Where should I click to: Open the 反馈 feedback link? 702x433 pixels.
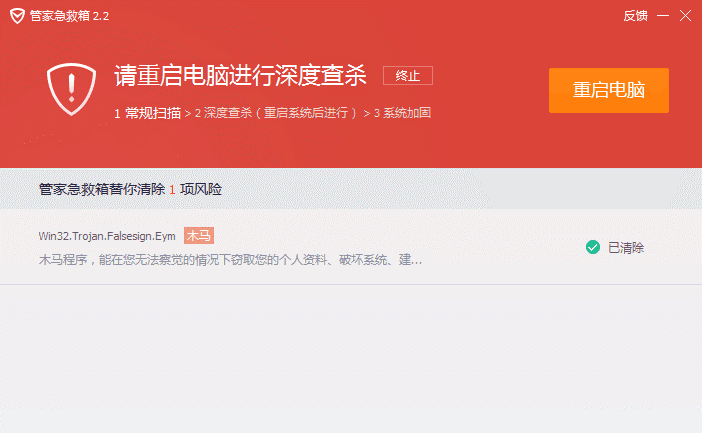tap(635, 16)
